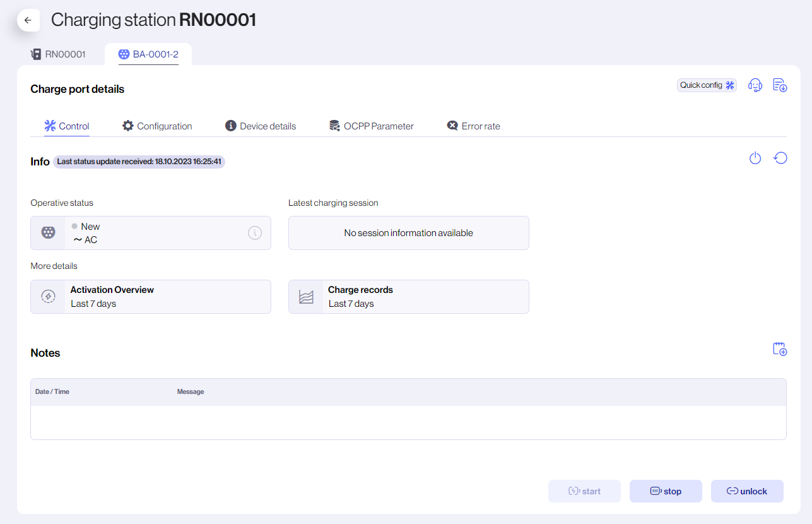Open the Quick config panel

[x=706, y=85]
